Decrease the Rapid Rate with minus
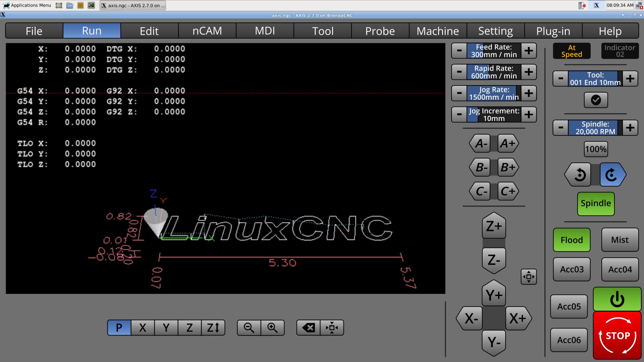The image size is (644, 362). [459, 72]
